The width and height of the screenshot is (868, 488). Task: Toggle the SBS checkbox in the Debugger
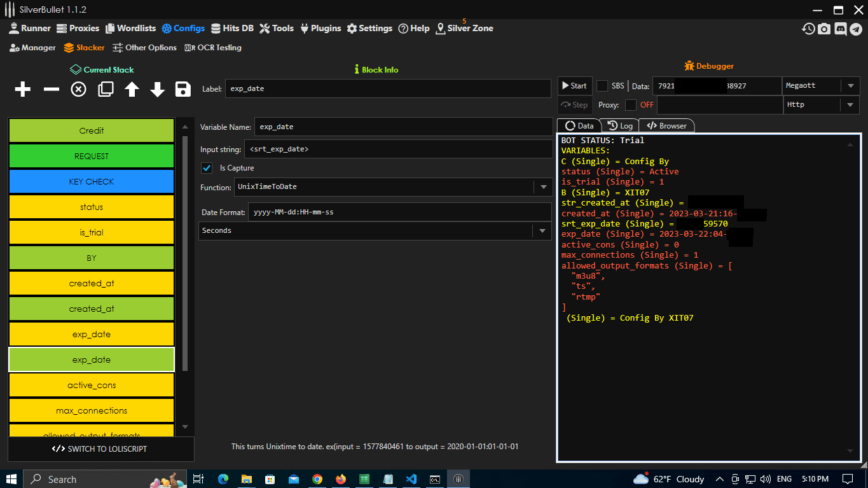[x=601, y=85]
